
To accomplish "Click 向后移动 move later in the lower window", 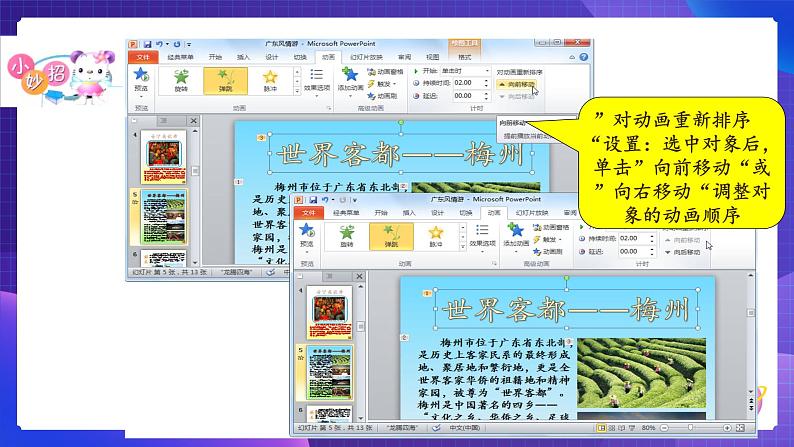I will coord(682,252).
